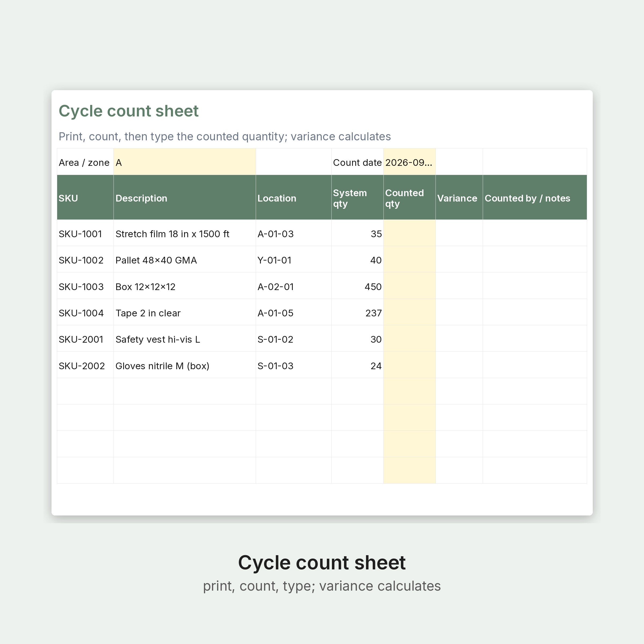Select Counted qty cell for SKU-2001
Viewport: 644px width, 644px height.
click(409, 338)
